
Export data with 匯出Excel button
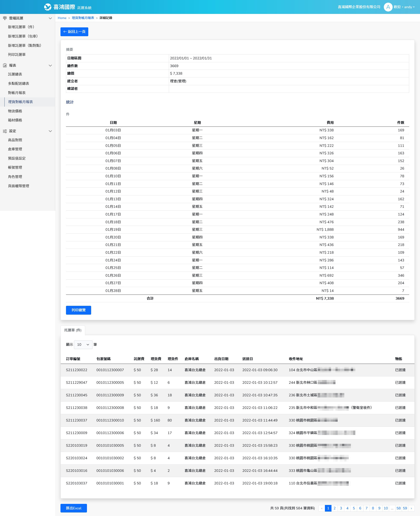tap(73, 508)
